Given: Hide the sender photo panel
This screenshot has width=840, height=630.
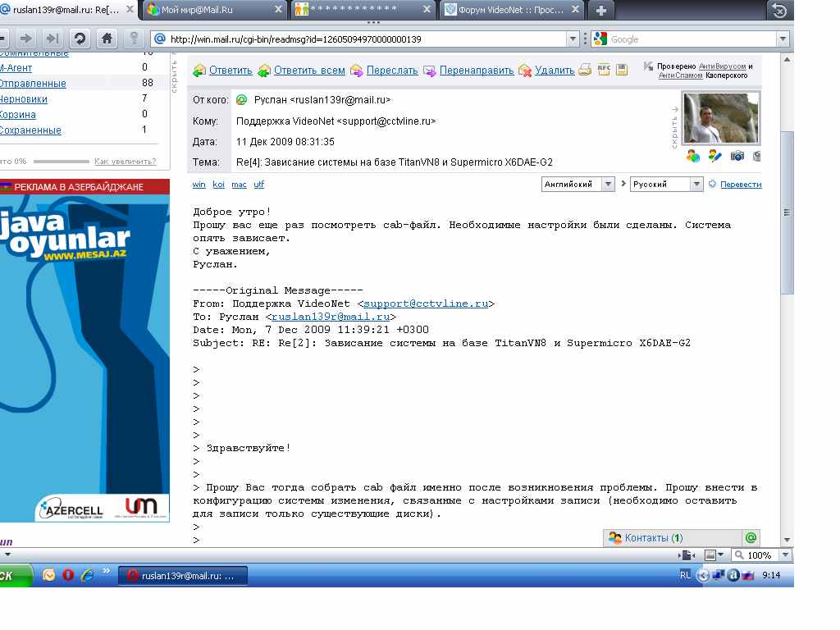Looking at the screenshot, I should (x=674, y=127).
